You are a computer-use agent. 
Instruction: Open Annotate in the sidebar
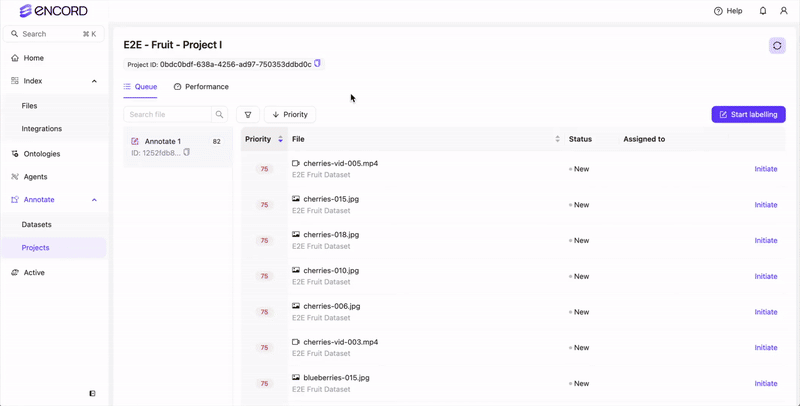click(x=39, y=200)
